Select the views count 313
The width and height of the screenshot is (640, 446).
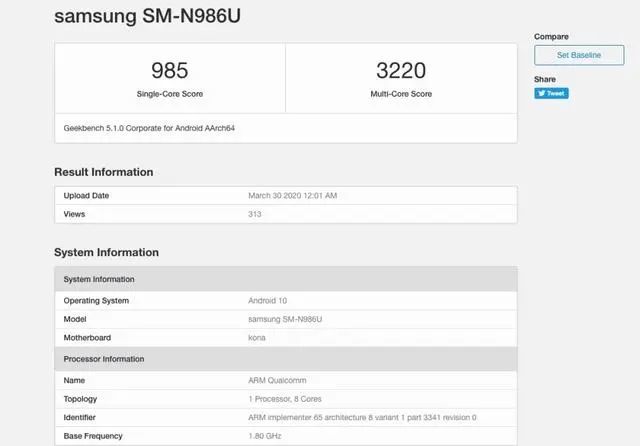255,214
